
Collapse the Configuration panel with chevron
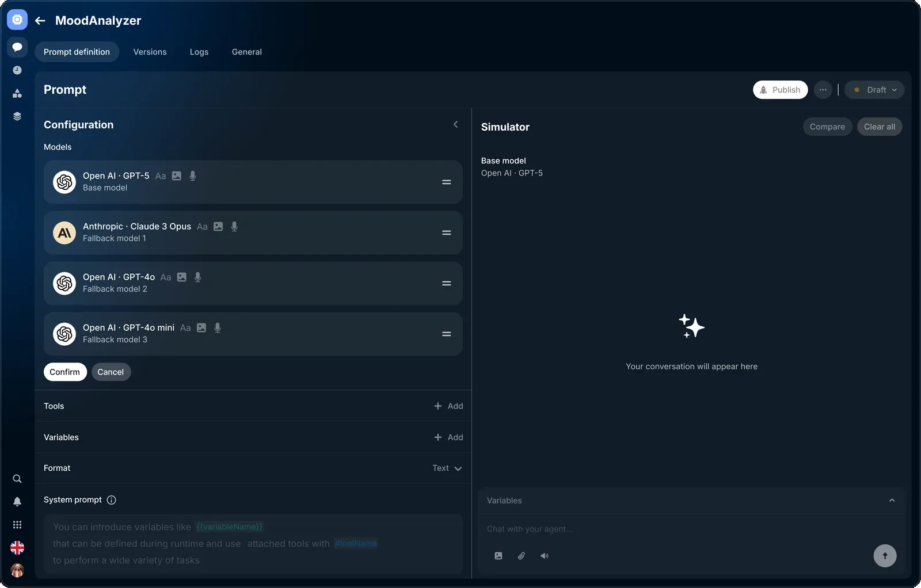tap(455, 124)
